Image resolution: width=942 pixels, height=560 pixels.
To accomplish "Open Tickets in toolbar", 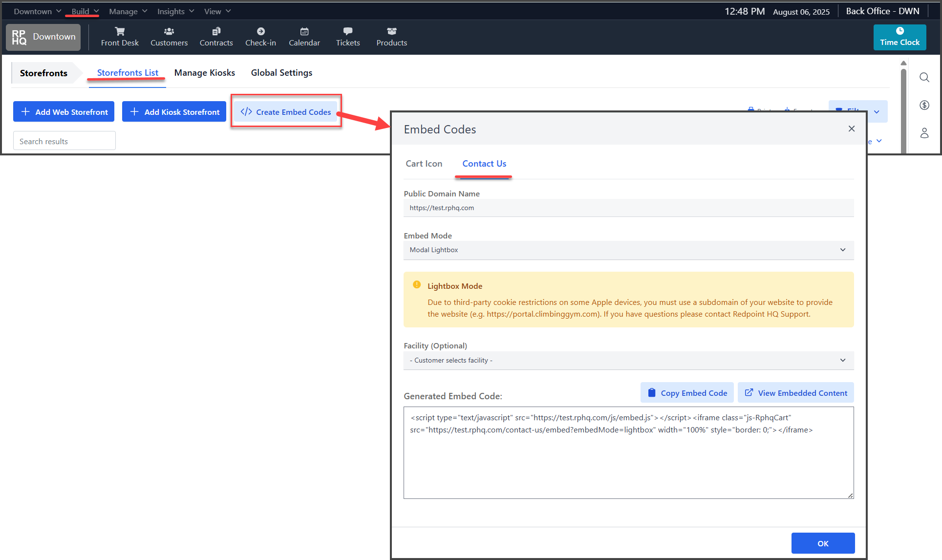I will tap(347, 37).
